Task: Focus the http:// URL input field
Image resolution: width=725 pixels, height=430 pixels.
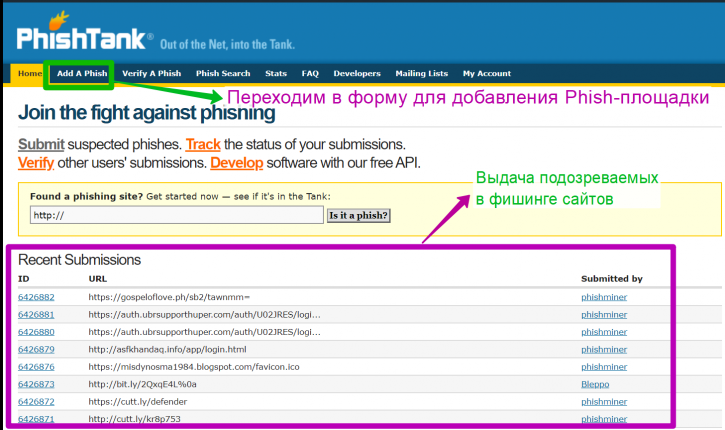Action: click(x=177, y=215)
